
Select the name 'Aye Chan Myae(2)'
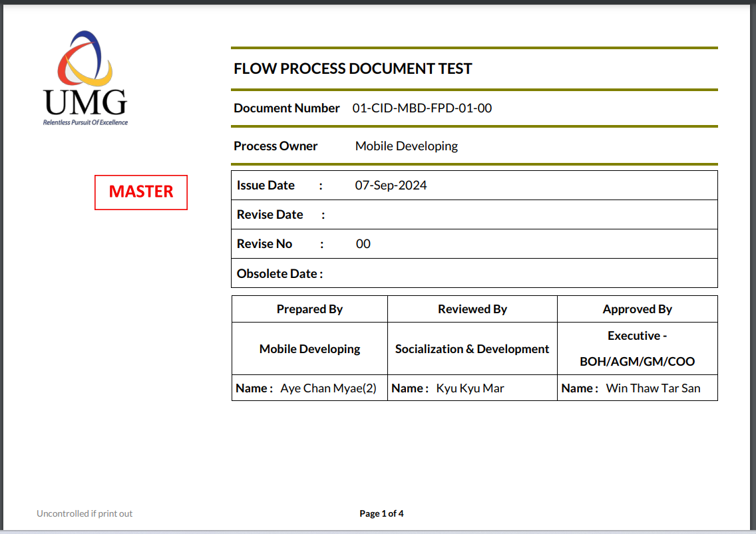coord(328,388)
